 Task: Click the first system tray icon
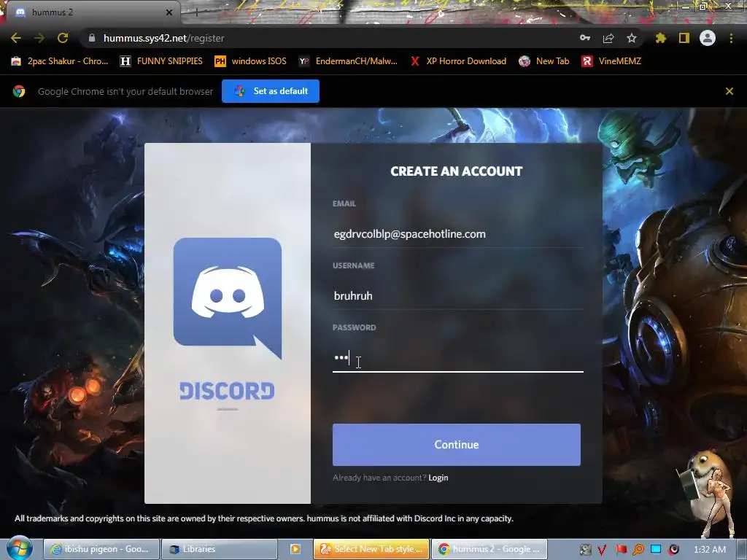586,550
